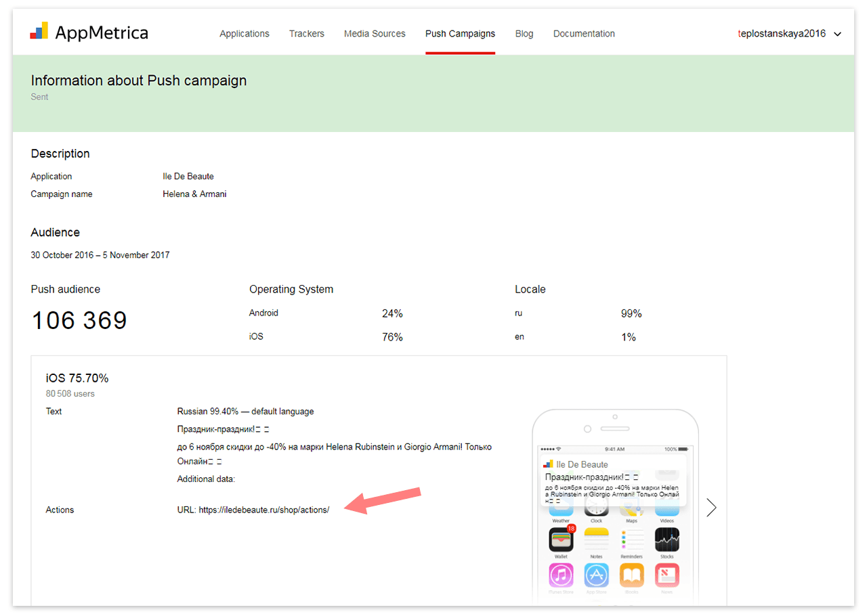Image resolution: width=867 pixels, height=616 pixels.
Task: Click the en locale 1% value
Action: pos(629,337)
